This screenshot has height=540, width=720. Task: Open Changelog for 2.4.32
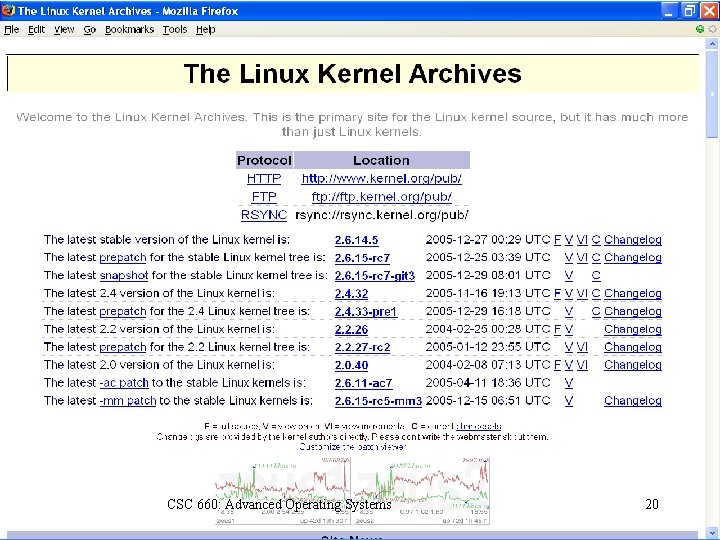[633, 293]
